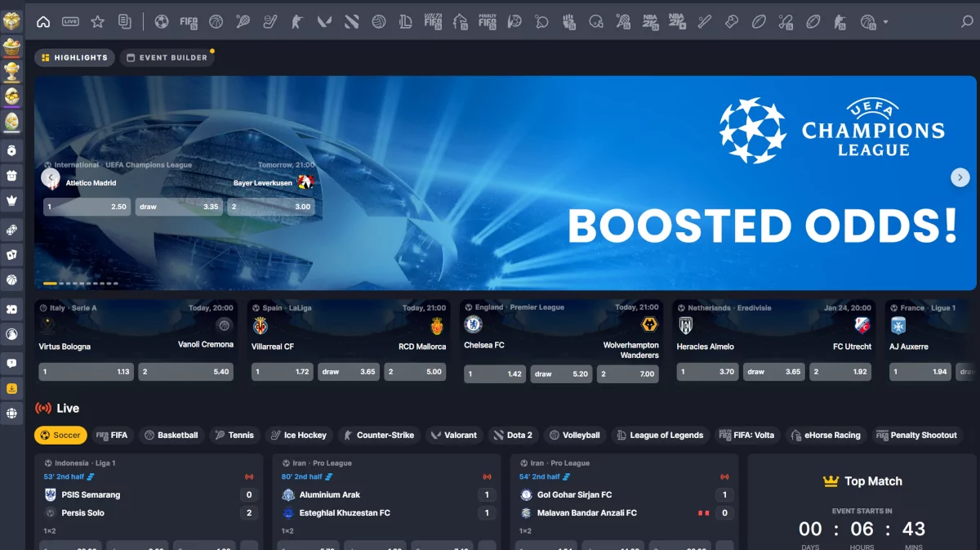The image size is (980, 550).
Task: Click volleyball icon in top navigation bar
Action: [x=378, y=22]
